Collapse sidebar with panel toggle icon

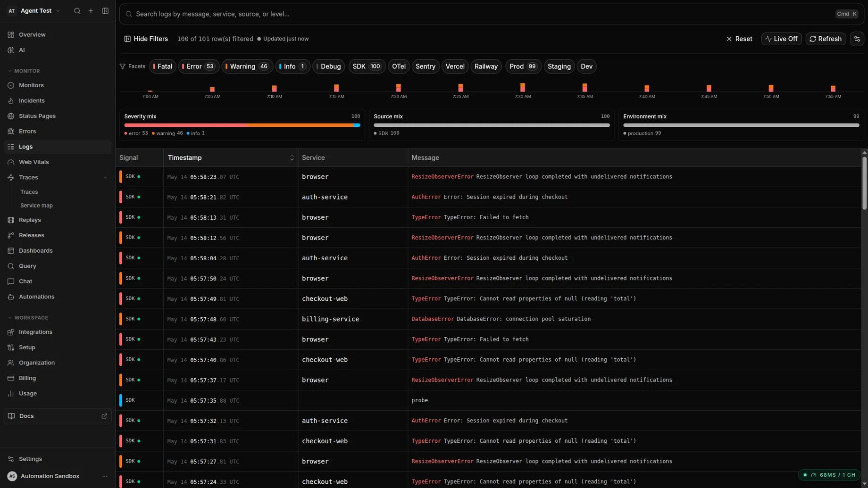pyautogui.click(x=105, y=11)
